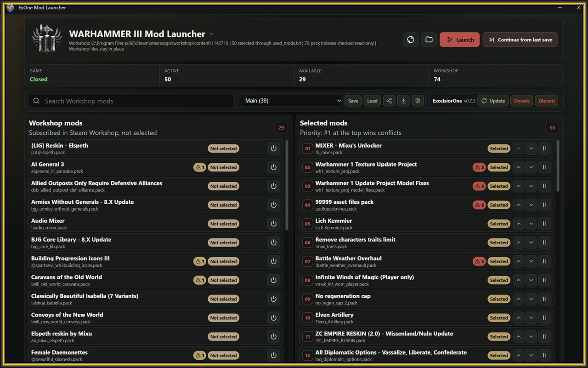The image size is (588, 368).
Task: Open the Donate link
Action: [522, 101]
